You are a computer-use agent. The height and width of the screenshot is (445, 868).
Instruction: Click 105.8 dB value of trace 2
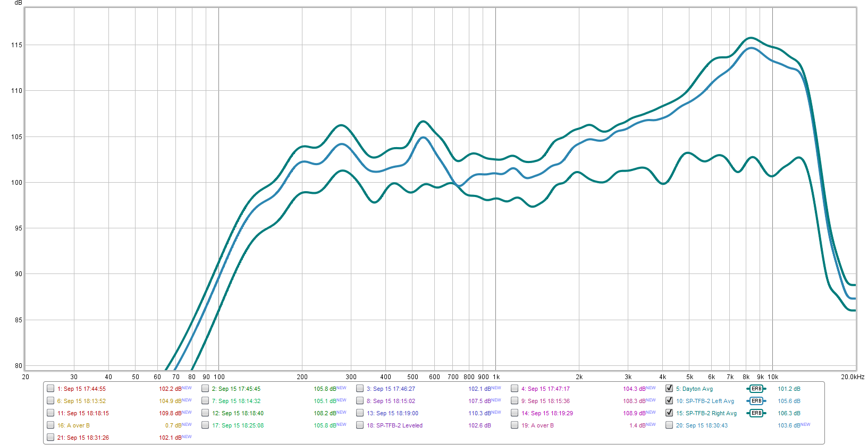(x=325, y=389)
